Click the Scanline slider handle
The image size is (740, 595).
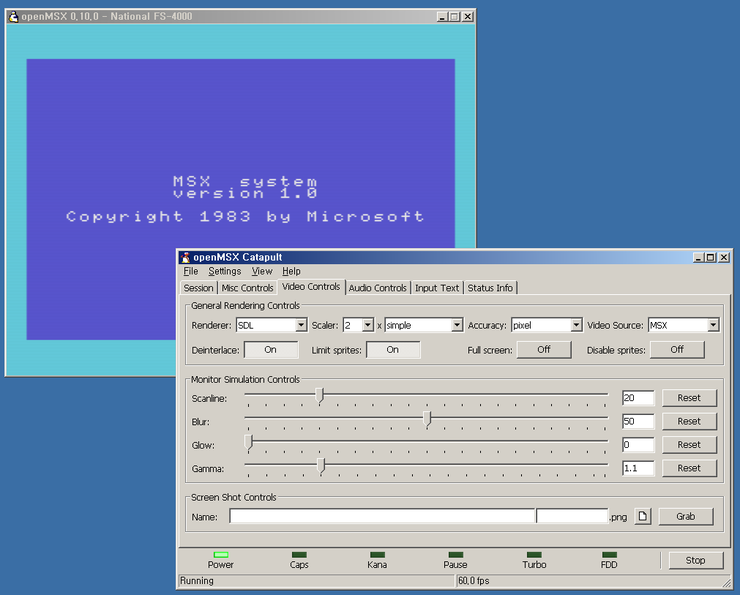pos(320,396)
